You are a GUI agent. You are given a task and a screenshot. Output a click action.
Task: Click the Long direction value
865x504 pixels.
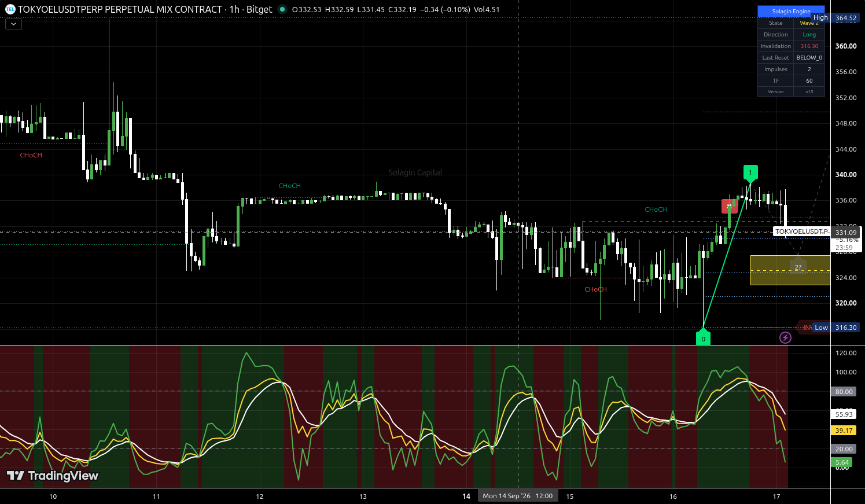(809, 35)
